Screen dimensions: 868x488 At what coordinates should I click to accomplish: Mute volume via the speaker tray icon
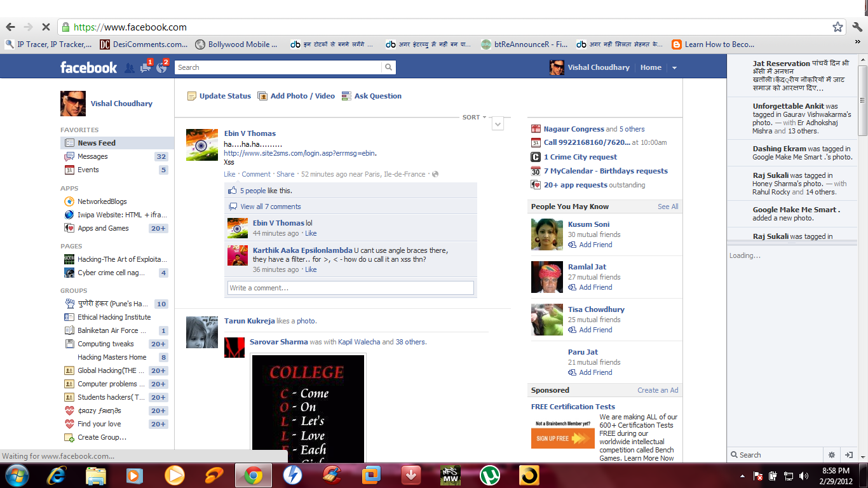[x=802, y=475]
